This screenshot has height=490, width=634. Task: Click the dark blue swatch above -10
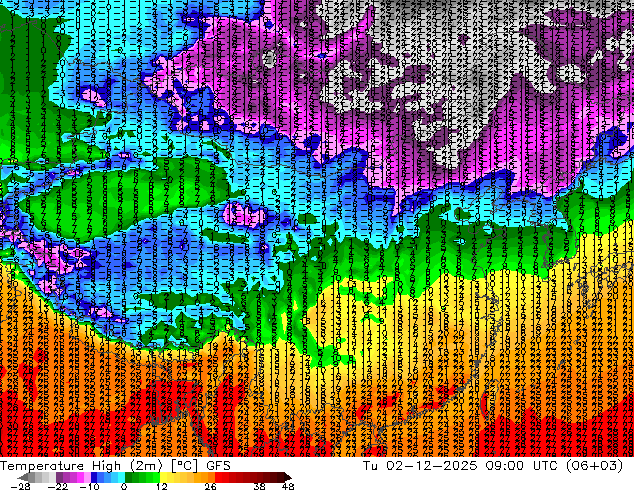pos(94,477)
